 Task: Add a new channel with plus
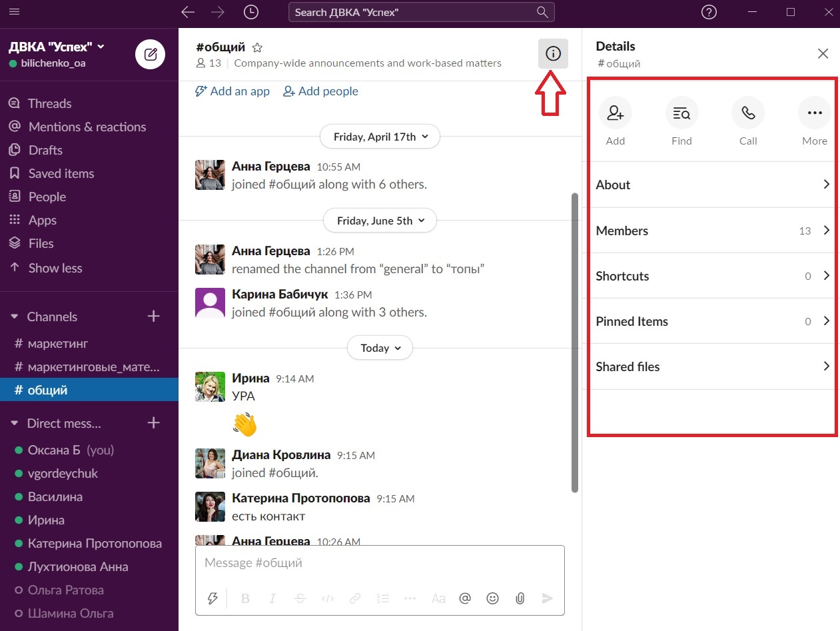pyautogui.click(x=154, y=316)
